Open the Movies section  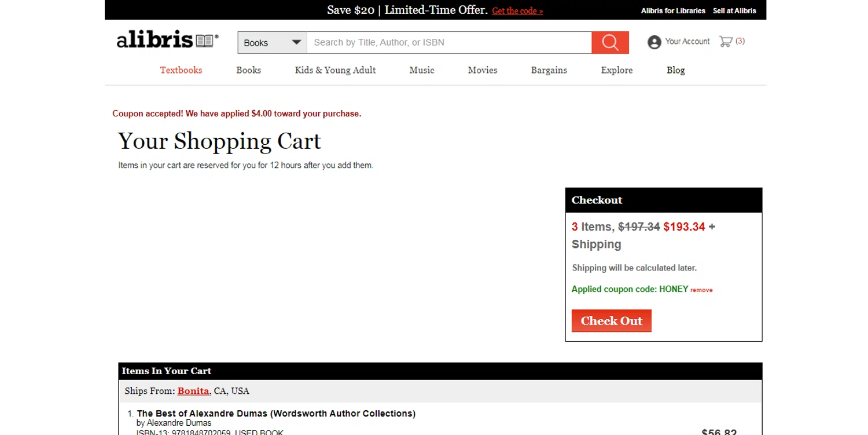tap(483, 70)
